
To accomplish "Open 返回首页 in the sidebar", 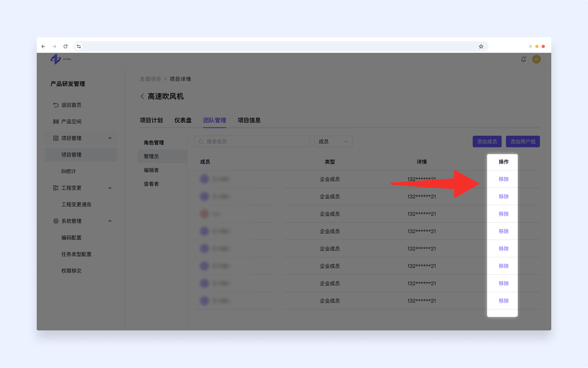I will tap(71, 105).
